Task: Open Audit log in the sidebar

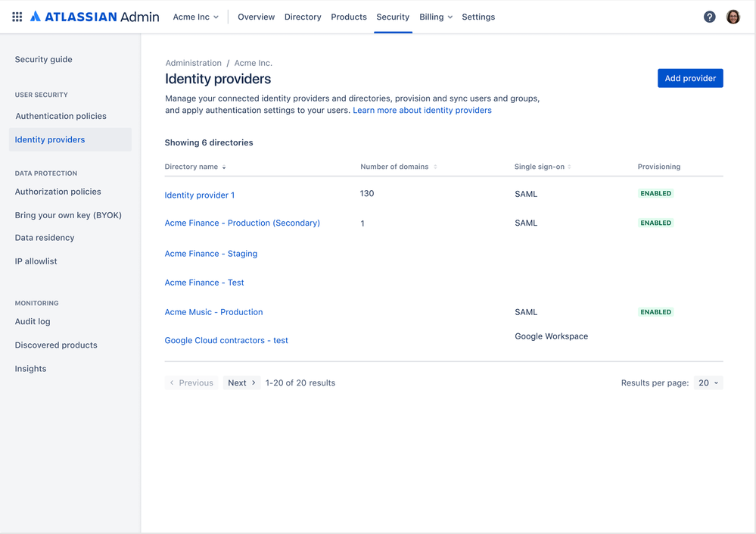Action: (33, 322)
